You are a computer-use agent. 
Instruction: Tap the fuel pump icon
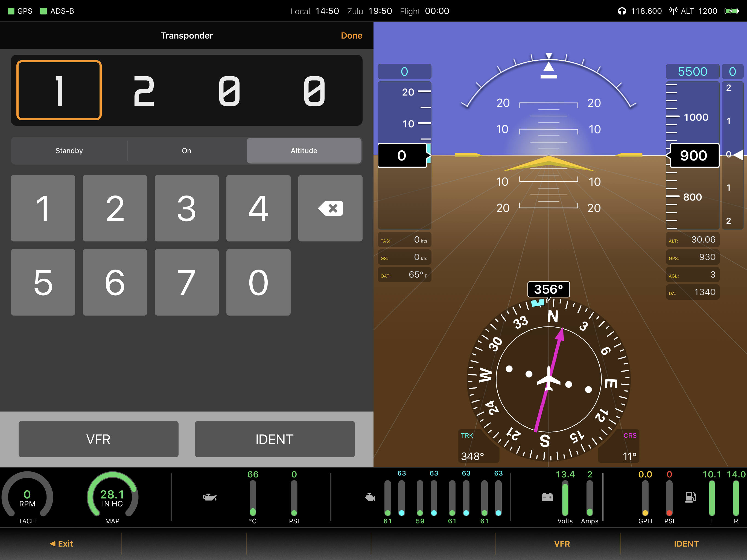[x=690, y=497]
